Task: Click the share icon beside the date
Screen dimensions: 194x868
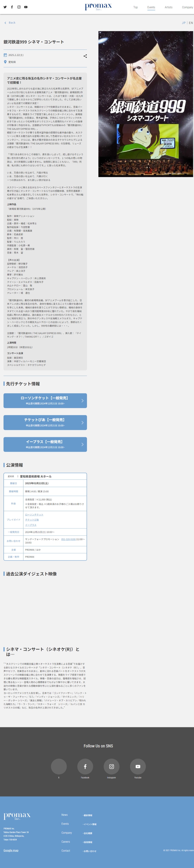Action: pos(85,56)
